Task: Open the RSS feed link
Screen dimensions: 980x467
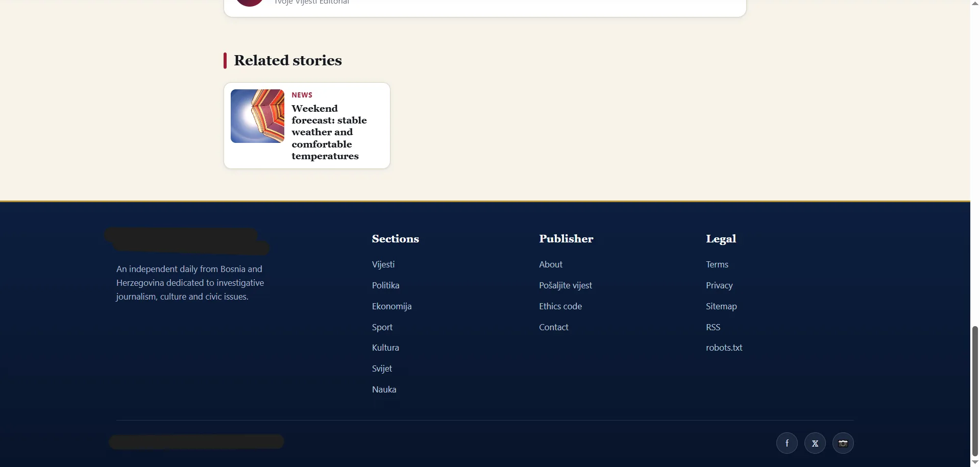Action: 713,327
